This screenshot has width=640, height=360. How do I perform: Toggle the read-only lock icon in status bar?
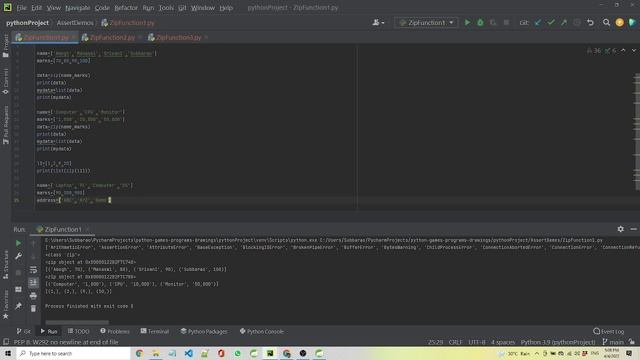click(632, 342)
